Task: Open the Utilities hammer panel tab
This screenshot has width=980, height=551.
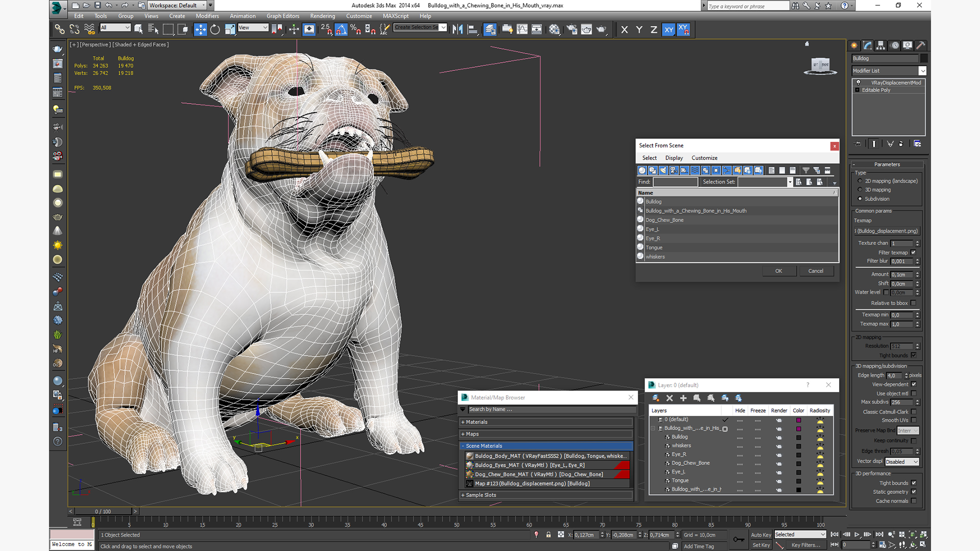Action: [x=920, y=45]
